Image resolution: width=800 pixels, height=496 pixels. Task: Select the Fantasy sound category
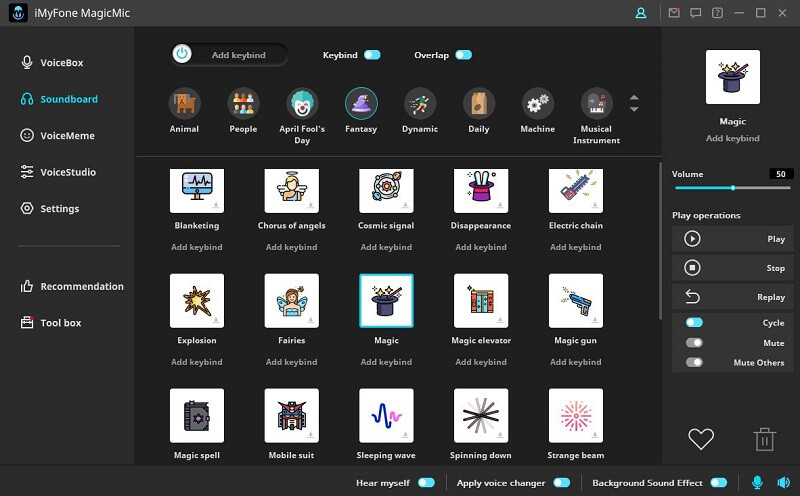pos(361,104)
